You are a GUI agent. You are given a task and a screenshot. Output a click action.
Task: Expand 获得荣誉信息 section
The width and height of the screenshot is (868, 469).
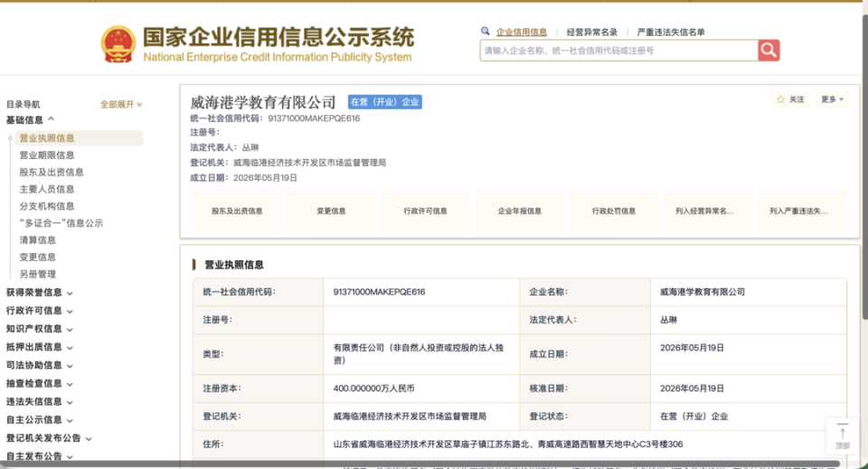click(39, 293)
